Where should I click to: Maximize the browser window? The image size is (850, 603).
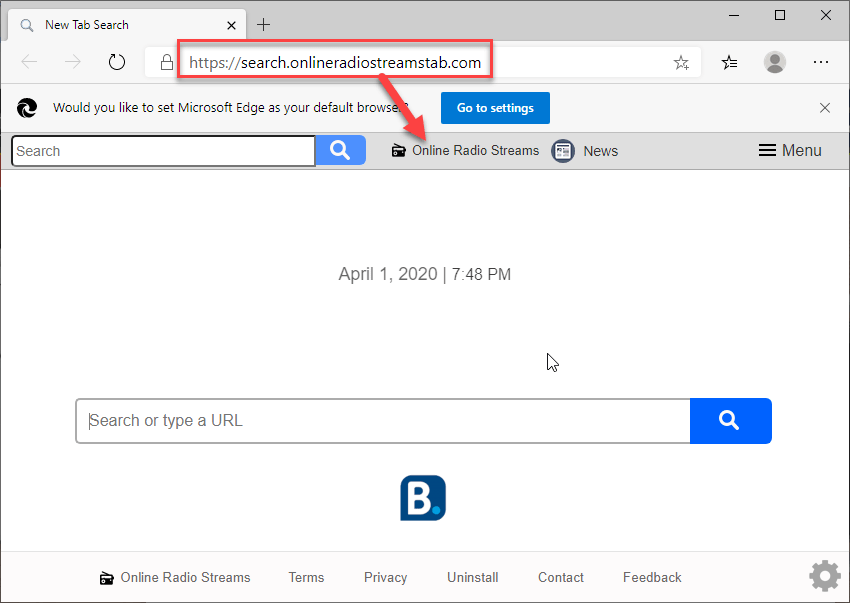[x=780, y=15]
